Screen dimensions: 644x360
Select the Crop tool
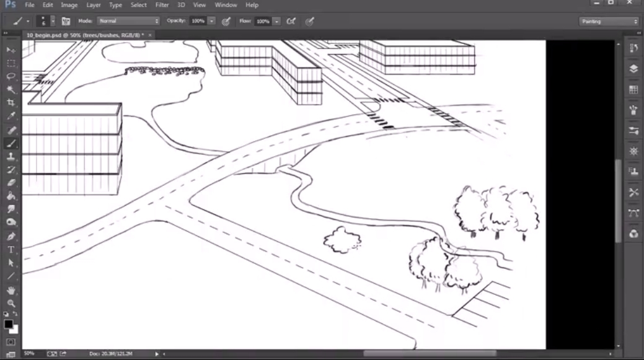point(11,103)
